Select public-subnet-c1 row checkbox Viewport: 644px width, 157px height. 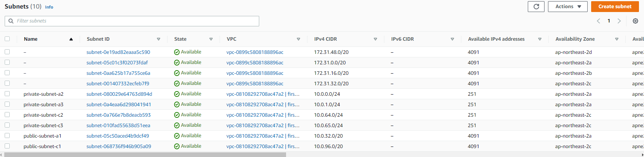[7, 146]
